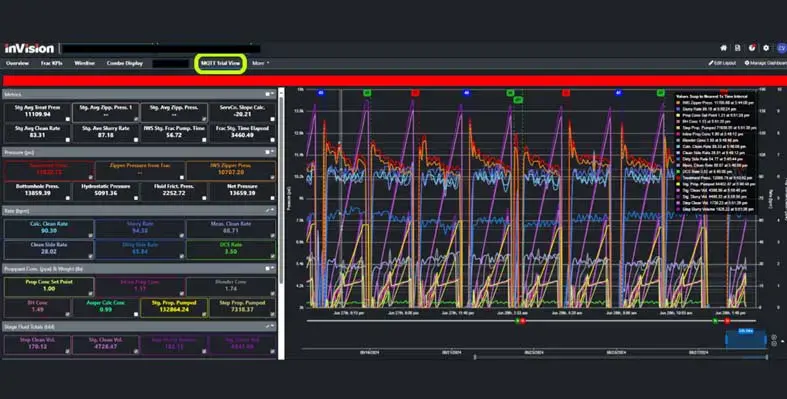Click red event dot at middle of timeline bar
The image size is (787, 399).
click(x=523, y=321)
